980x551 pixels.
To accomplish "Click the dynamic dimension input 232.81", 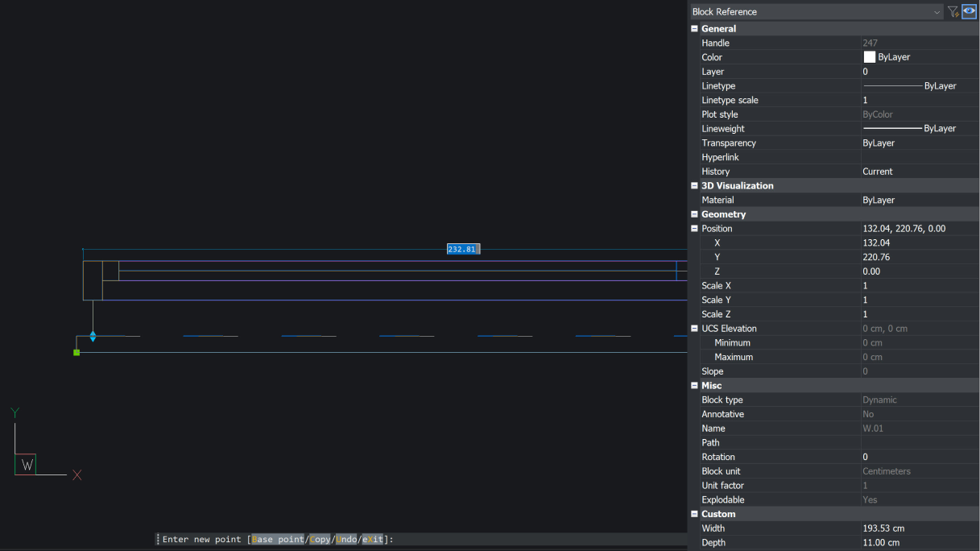I will pos(463,250).
